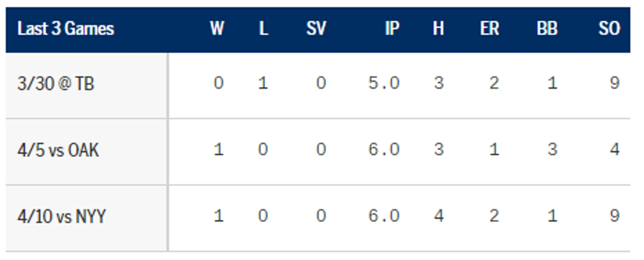This screenshot has width=644, height=260.
Task: Select 6.0 innings in the OAK row
Action: click(x=384, y=149)
